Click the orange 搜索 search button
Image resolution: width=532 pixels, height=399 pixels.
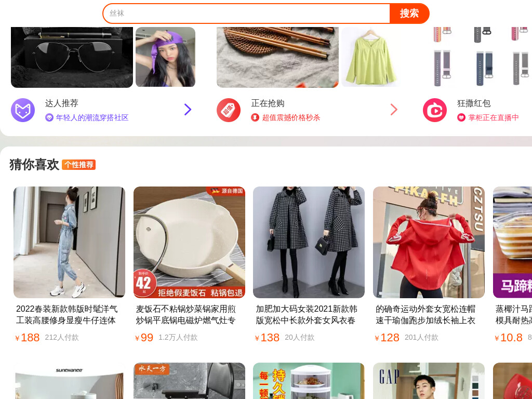(409, 13)
